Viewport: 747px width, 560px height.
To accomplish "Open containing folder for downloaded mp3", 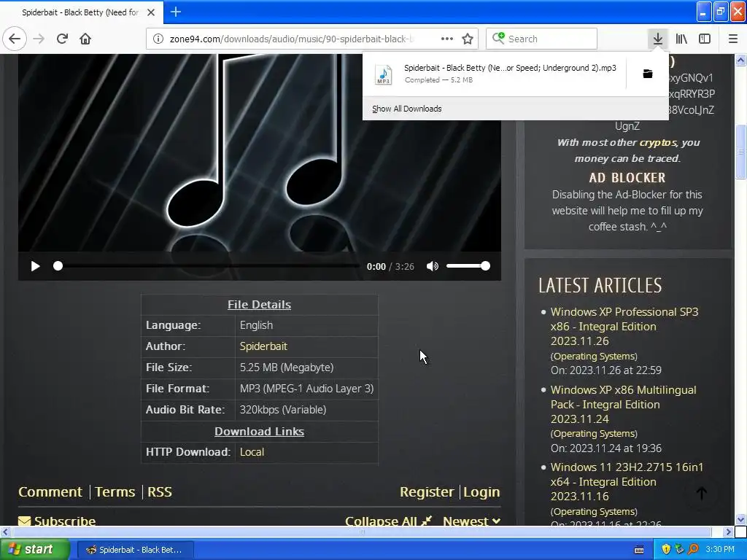I will 648,74.
